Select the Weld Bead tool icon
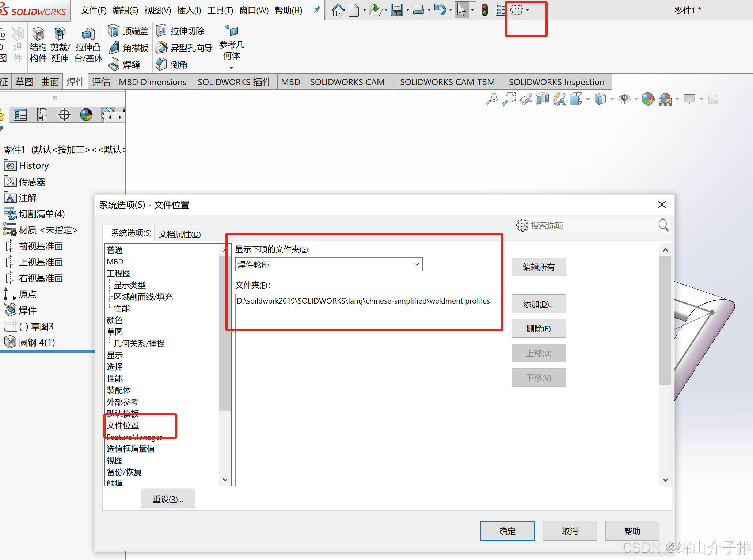Viewport: 753px width, 560px height. coord(114,64)
